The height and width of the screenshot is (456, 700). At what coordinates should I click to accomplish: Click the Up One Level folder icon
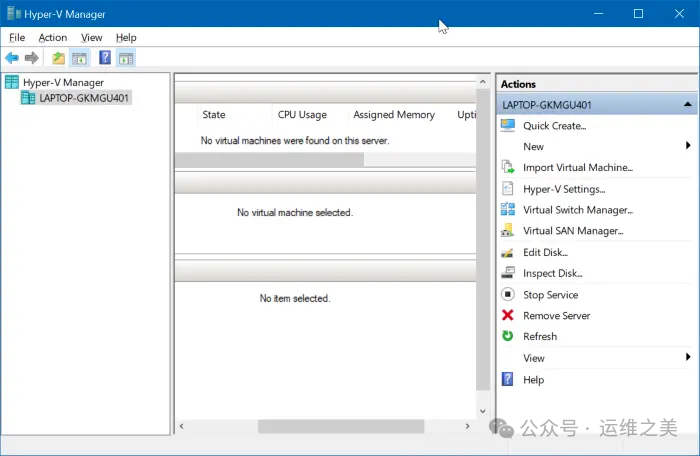pos(59,58)
